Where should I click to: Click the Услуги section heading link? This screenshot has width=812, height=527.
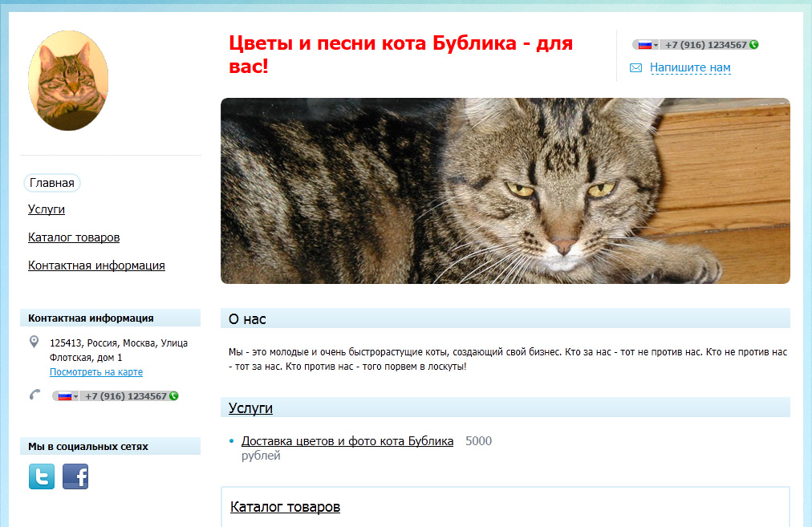(250, 408)
